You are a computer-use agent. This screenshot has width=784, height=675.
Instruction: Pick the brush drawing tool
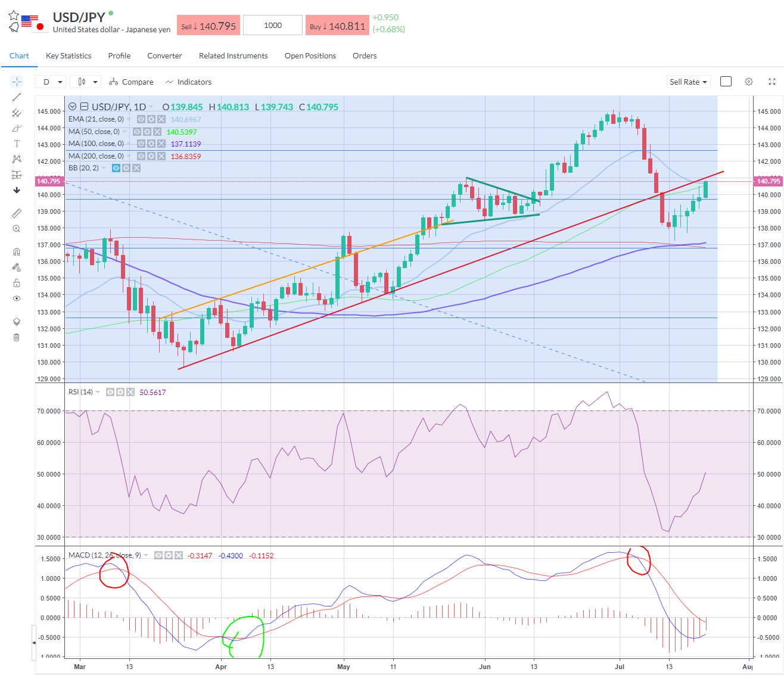click(17, 128)
